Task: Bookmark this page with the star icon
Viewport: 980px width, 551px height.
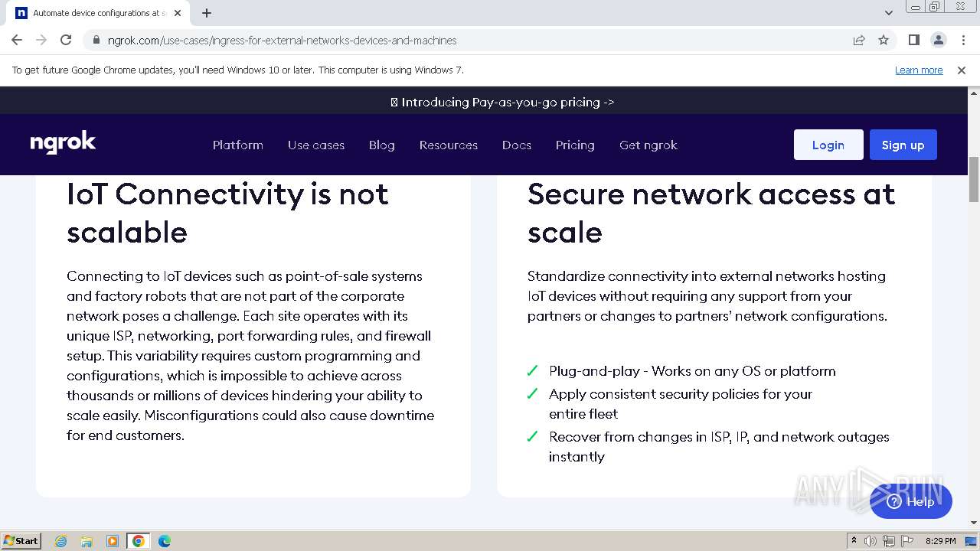Action: pyautogui.click(x=884, y=40)
